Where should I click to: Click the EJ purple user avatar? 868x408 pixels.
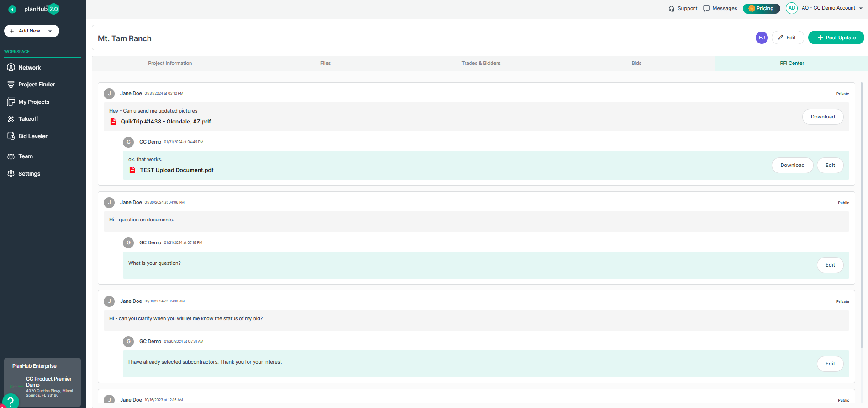click(x=762, y=38)
